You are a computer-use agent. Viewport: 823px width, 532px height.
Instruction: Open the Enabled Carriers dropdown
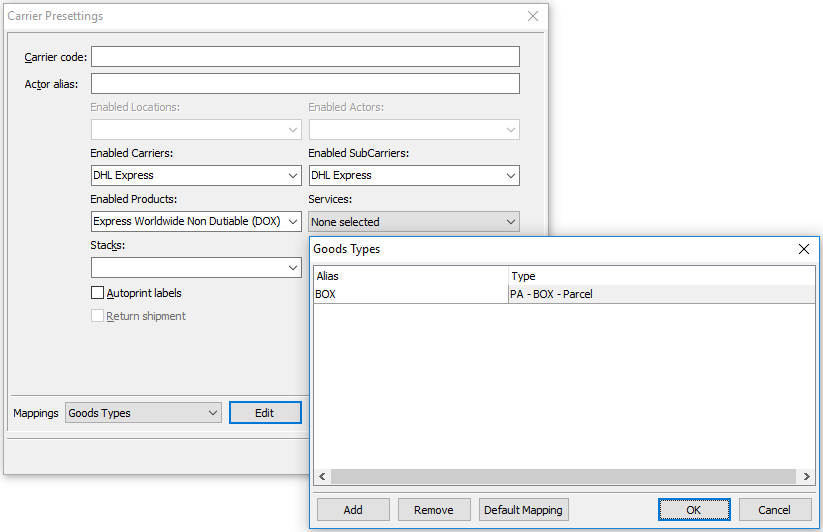(x=196, y=175)
